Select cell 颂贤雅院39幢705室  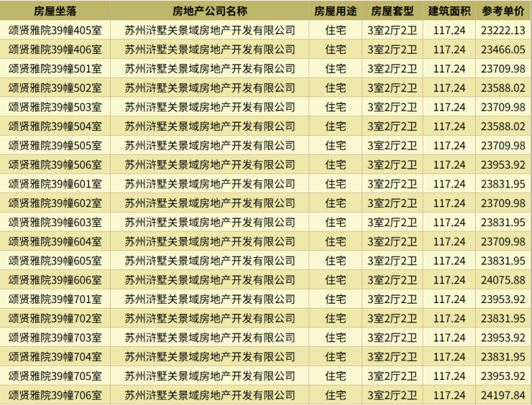[55, 376]
